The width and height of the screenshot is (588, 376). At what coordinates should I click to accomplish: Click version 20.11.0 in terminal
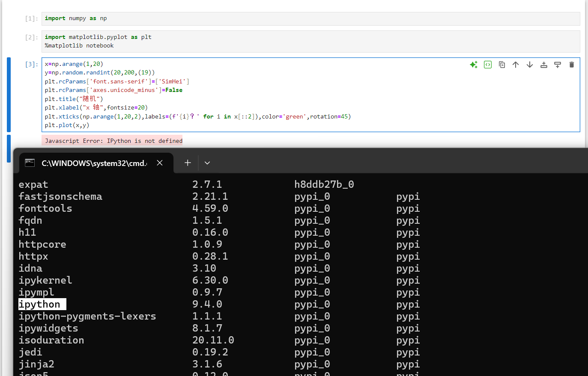pos(213,340)
